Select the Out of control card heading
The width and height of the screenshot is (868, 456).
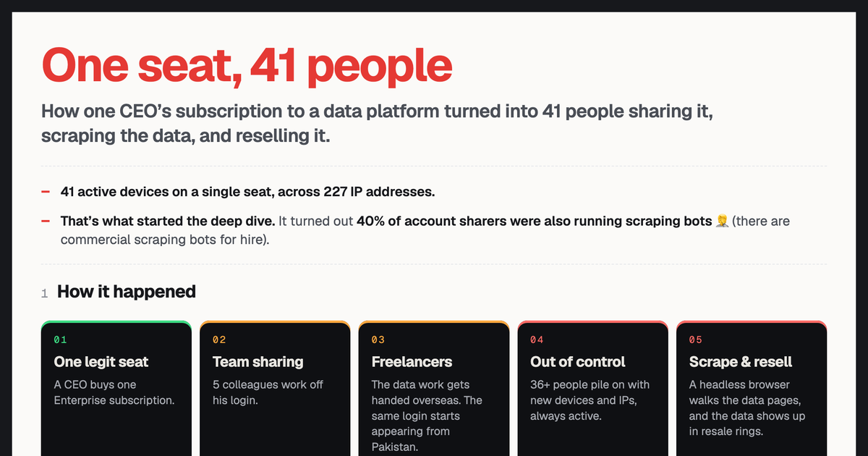(578, 361)
